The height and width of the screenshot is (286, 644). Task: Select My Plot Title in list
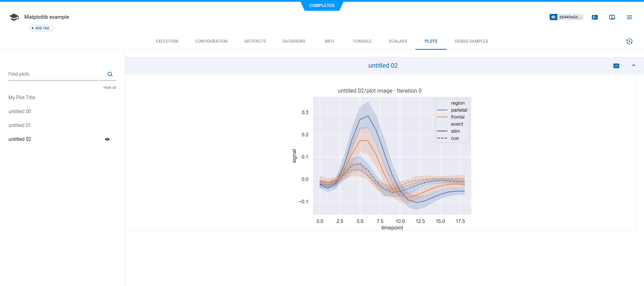point(22,98)
